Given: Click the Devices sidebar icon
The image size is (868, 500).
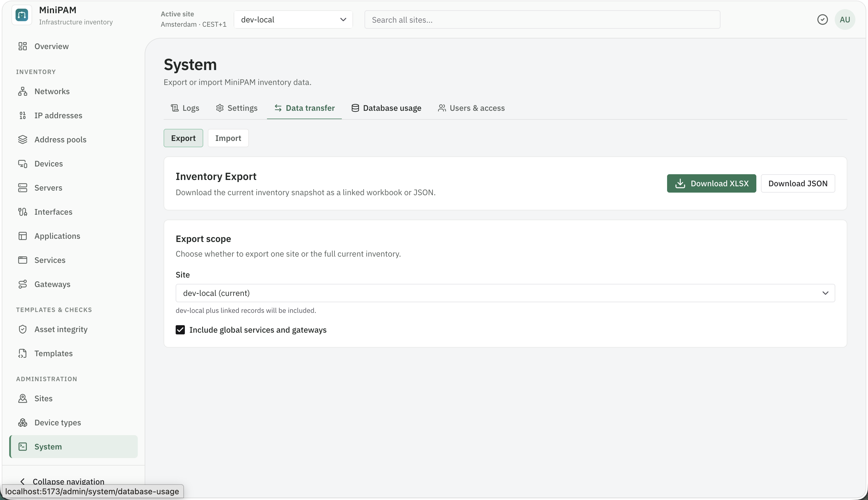Looking at the screenshot, I should (23, 164).
